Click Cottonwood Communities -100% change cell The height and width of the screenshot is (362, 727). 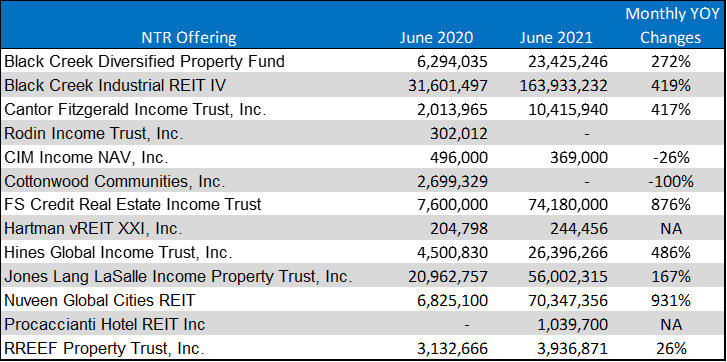[670, 182]
